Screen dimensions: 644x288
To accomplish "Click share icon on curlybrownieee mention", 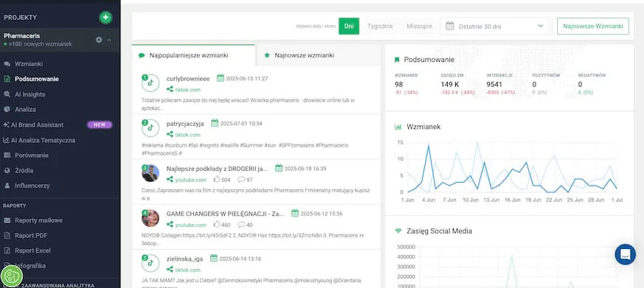I will (170, 89).
